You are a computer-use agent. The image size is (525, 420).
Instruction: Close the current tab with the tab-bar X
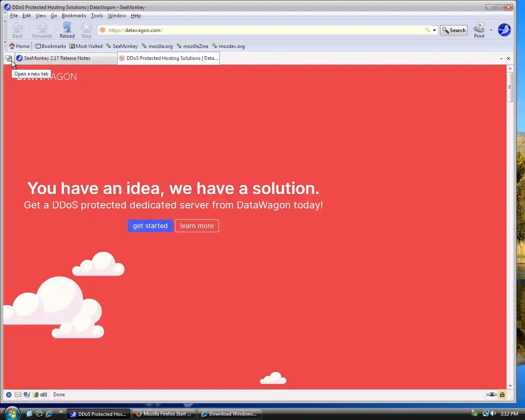pos(509,59)
